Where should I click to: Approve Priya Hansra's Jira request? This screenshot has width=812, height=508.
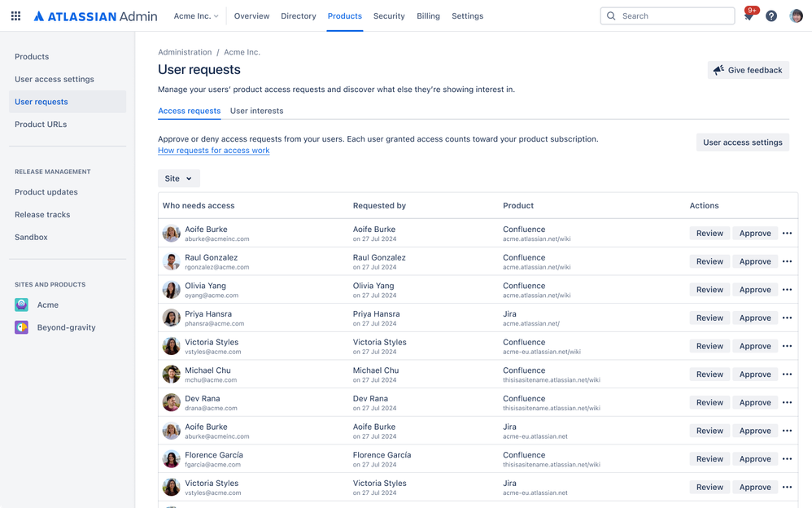coord(755,317)
